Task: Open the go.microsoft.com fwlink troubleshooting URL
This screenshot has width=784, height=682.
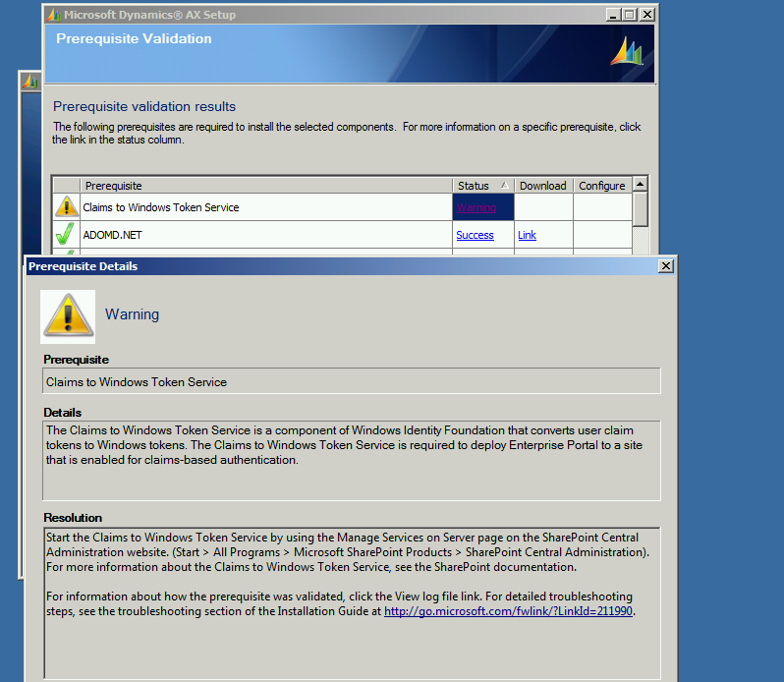Action: click(x=508, y=611)
